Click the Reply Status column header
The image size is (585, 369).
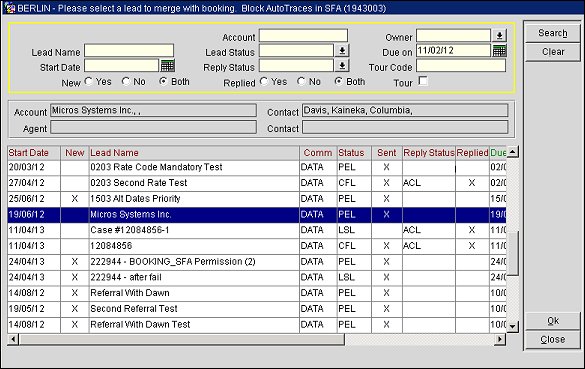[429, 153]
